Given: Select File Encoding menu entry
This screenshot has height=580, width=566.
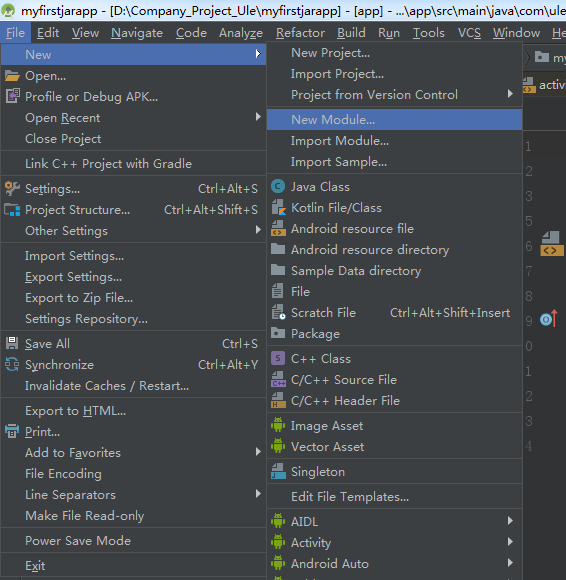Looking at the screenshot, I should pyautogui.click(x=133, y=473).
